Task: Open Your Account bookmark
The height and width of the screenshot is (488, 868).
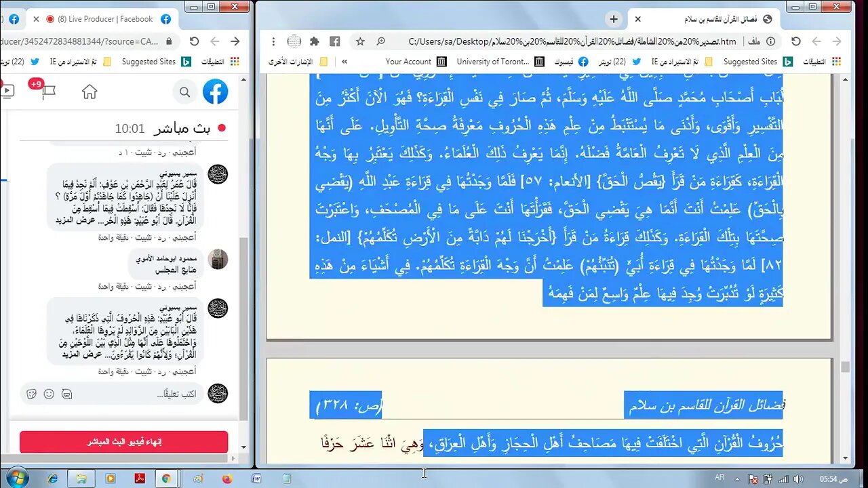Action: (416, 62)
